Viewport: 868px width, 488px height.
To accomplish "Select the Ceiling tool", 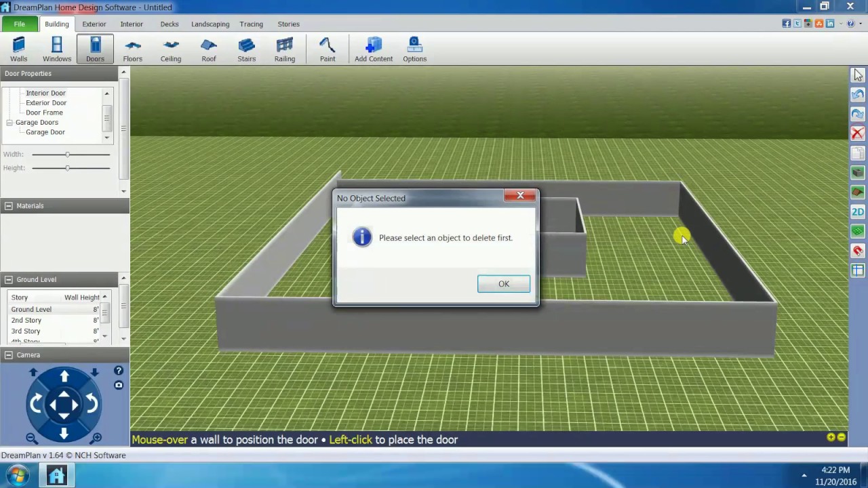I will click(171, 49).
